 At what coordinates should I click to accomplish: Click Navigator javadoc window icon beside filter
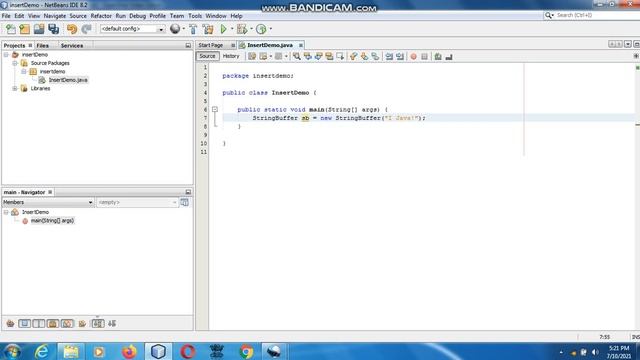coord(184,202)
